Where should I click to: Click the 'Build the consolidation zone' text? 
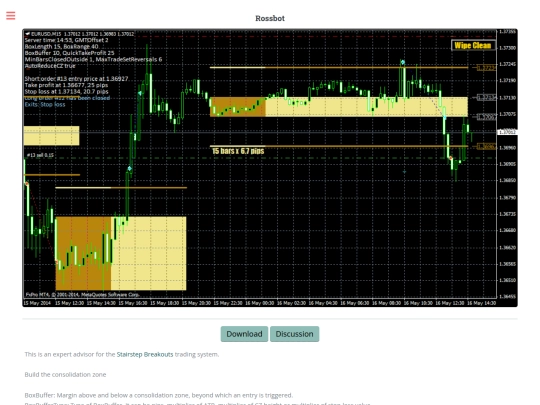[65, 374]
